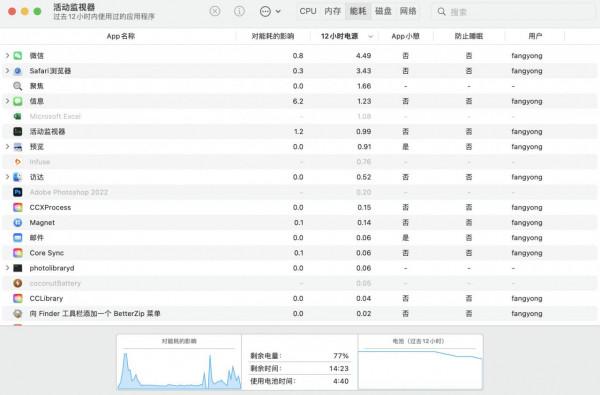Viewport: 600px width, 395px height.
Task: Click fangyong user in Magnet row
Action: point(527,222)
